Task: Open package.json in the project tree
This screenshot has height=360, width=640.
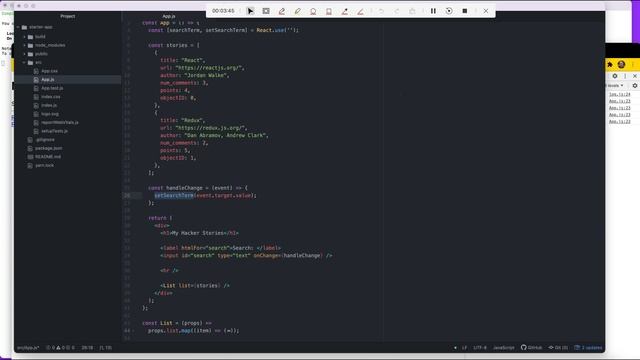Action: point(49,148)
